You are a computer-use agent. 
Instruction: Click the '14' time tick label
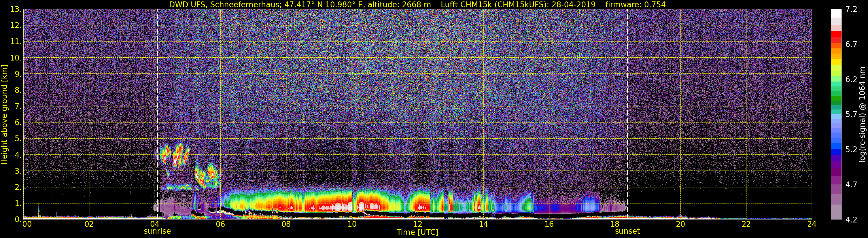483,224
